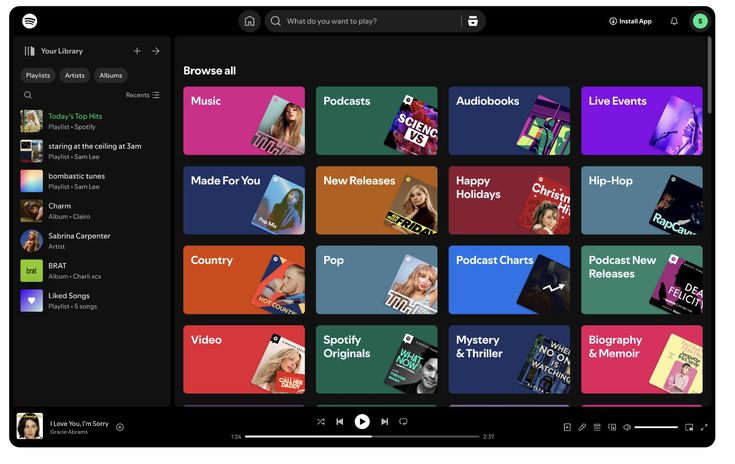Skip to next track
Image resolution: width=735 pixels, height=464 pixels.
click(x=384, y=422)
